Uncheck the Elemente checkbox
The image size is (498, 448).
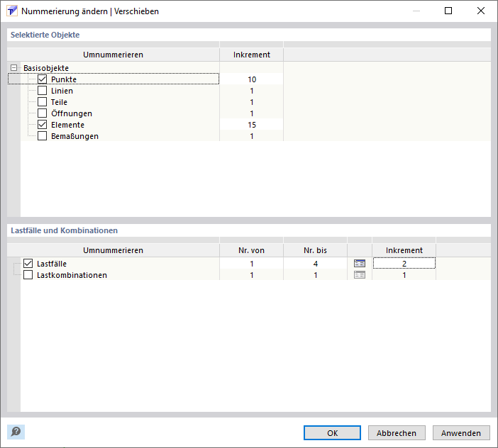(43, 125)
